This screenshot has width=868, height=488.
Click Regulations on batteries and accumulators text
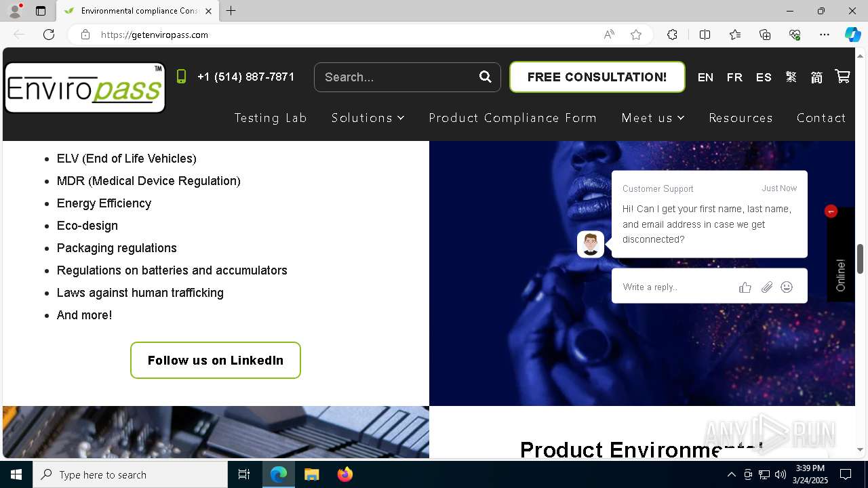[172, 270]
